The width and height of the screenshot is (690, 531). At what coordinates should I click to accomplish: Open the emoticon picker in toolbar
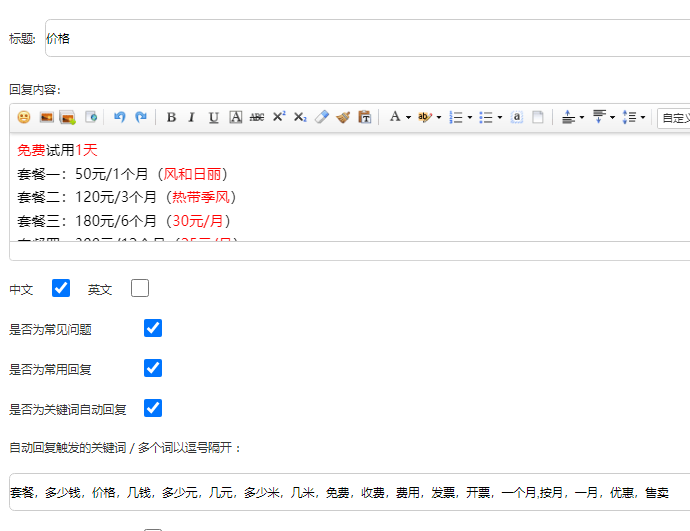[x=24, y=118]
